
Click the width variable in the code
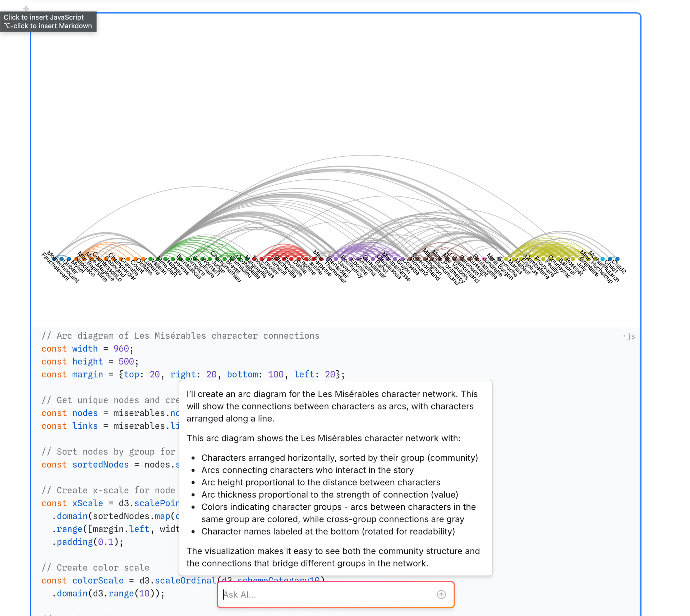click(85, 348)
